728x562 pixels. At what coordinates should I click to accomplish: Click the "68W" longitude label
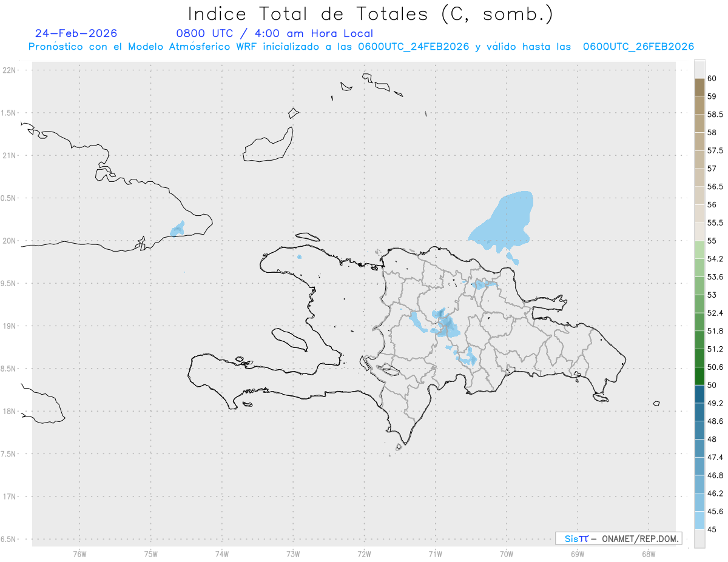click(x=649, y=554)
